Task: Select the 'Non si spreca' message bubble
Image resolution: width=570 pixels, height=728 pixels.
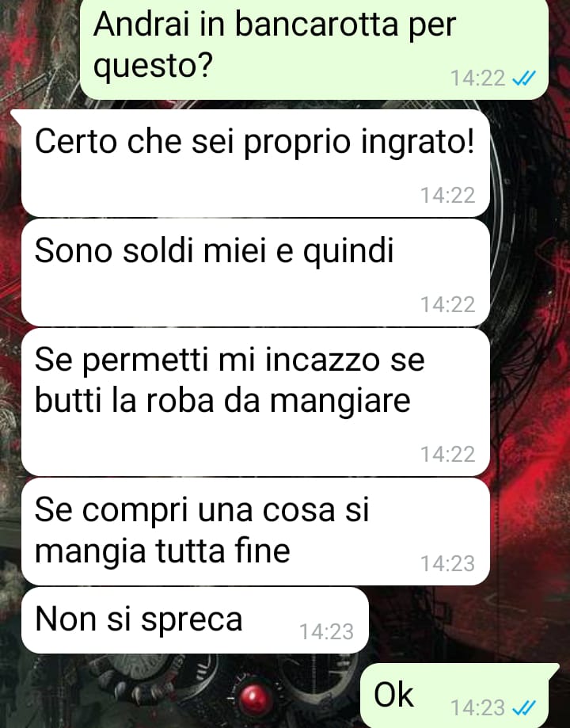Action: point(195,620)
